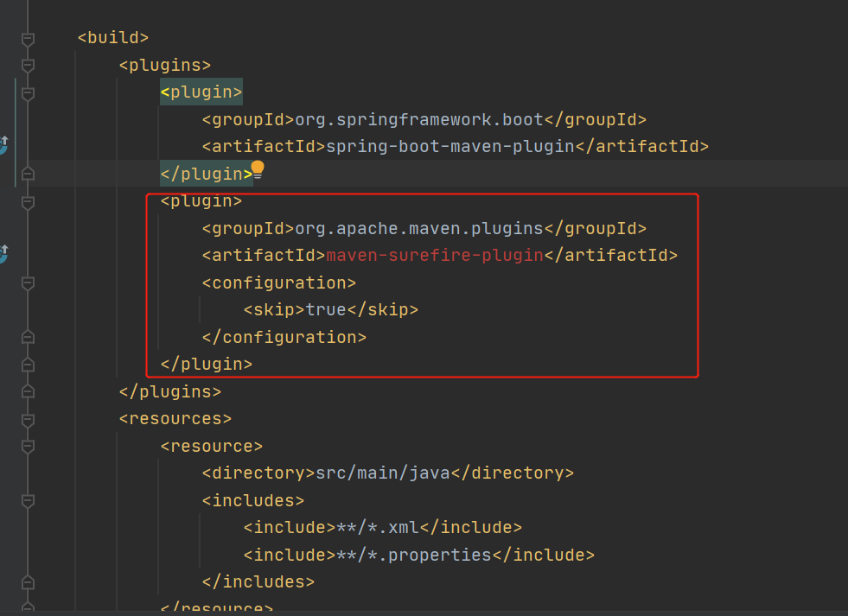The width and height of the screenshot is (848, 616).
Task: Fold the <configuration> element in the gutter
Action: [27, 283]
